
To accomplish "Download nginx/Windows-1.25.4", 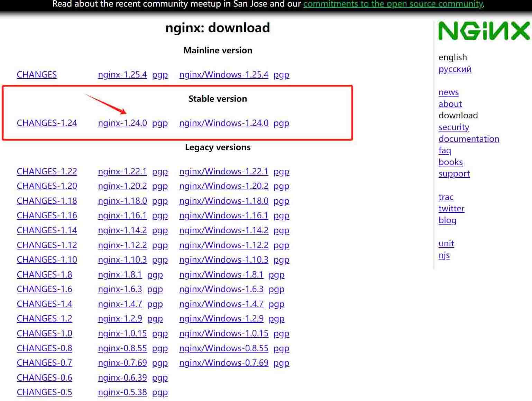I will [224, 75].
